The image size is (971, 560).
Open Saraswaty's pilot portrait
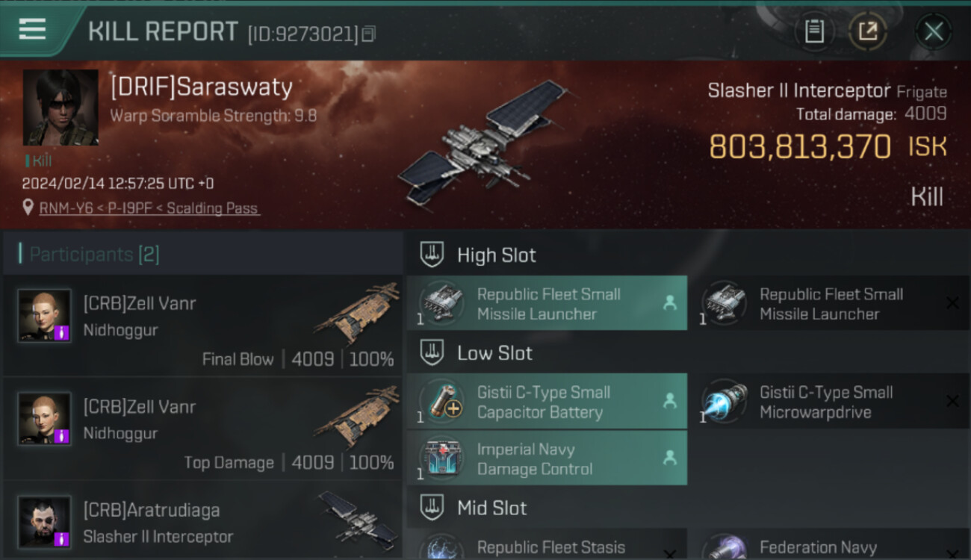click(x=61, y=108)
